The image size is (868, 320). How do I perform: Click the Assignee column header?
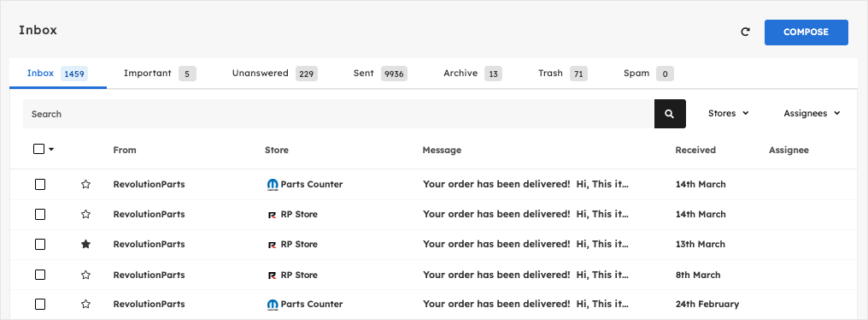click(789, 150)
